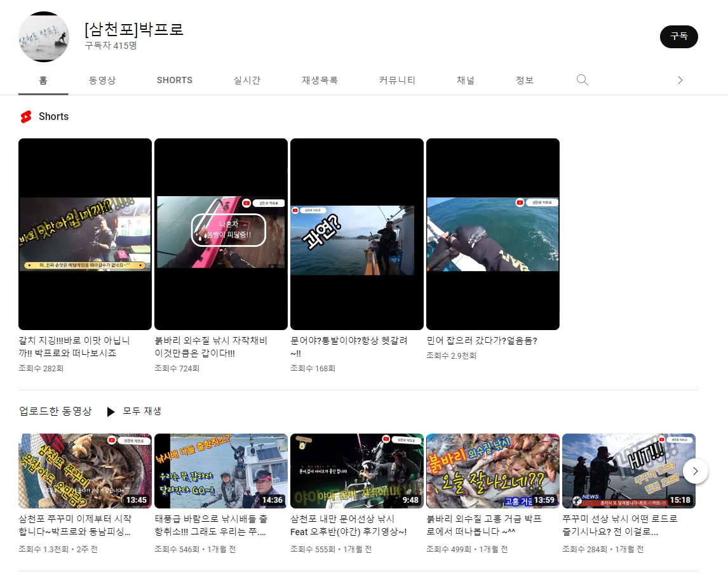Show next uploaded videos with carousel arrow

coord(696,471)
